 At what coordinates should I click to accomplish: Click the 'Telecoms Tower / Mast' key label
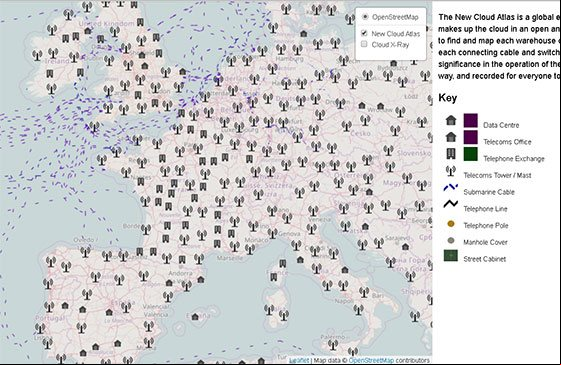click(497, 175)
